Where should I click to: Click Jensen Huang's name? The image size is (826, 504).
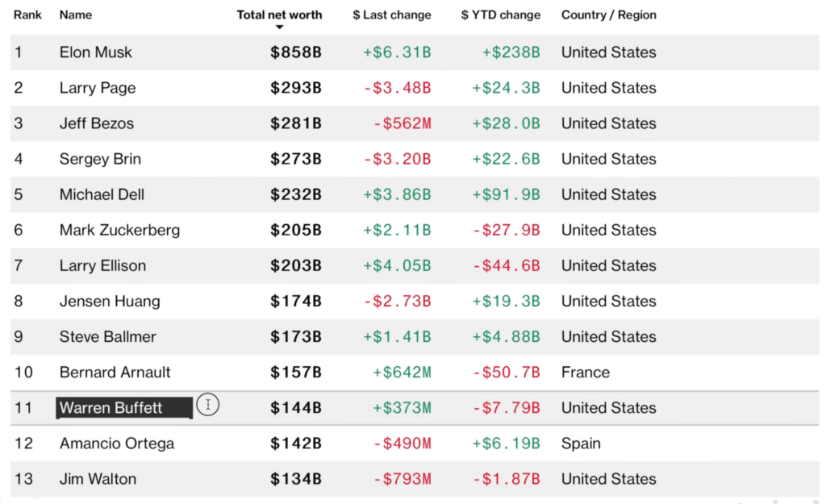tap(110, 301)
